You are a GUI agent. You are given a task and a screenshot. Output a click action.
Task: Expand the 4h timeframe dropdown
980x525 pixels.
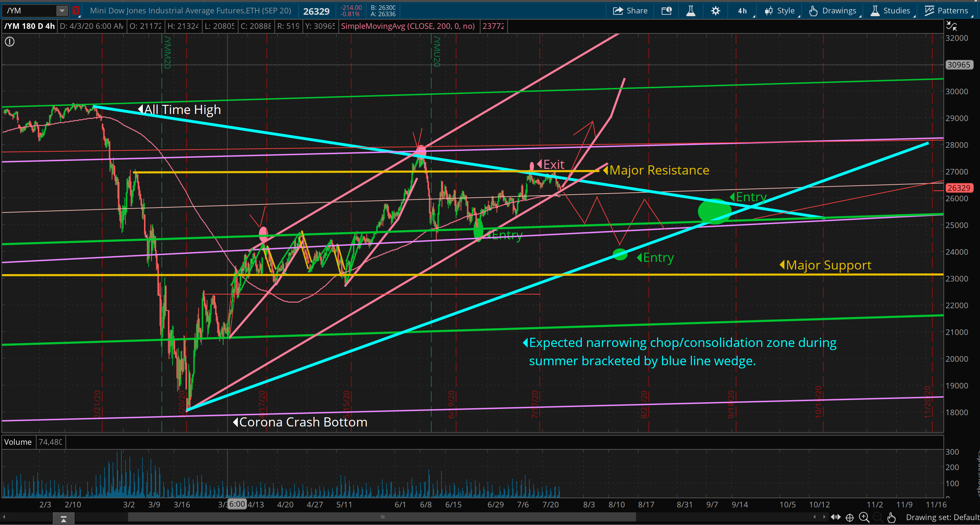tap(743, 11)
